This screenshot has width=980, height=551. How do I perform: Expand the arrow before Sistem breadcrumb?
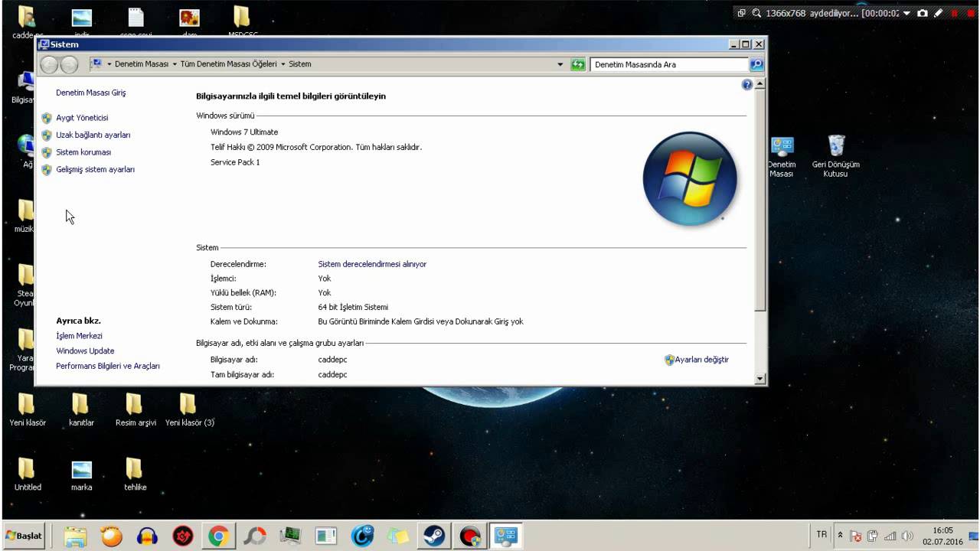(283, 64)
